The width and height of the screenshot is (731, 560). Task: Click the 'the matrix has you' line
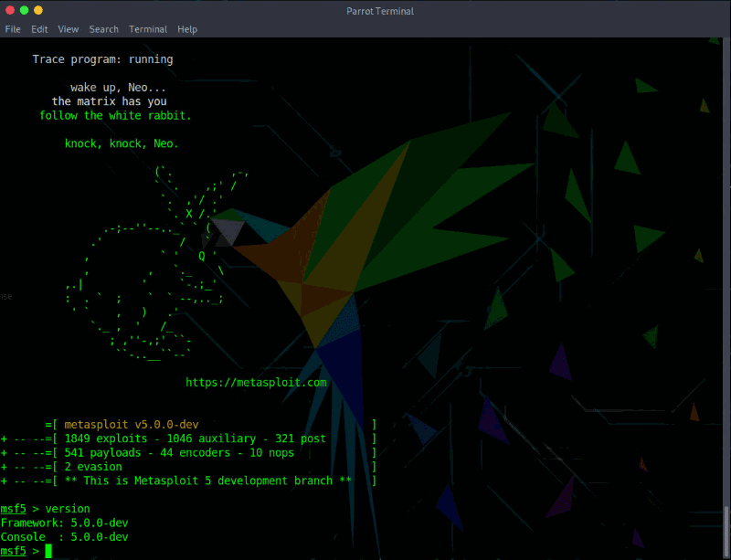(x=109, y=101)
